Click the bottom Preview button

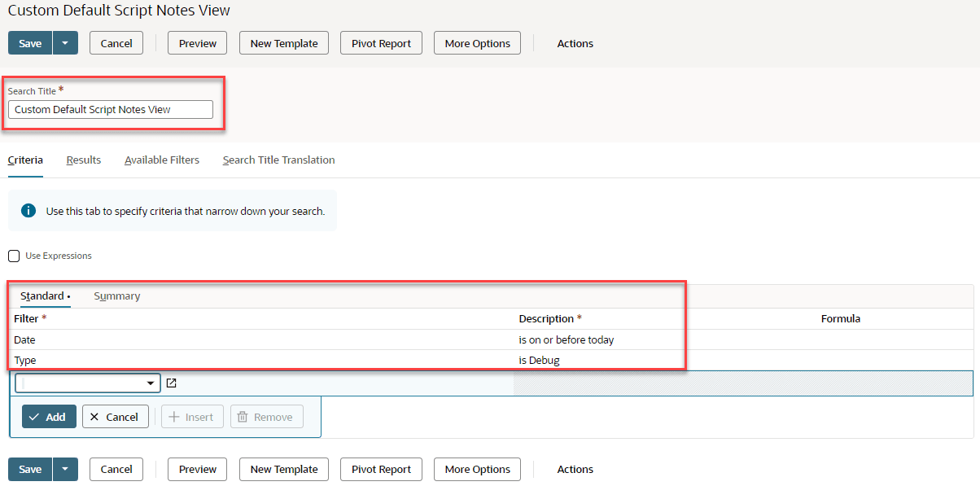pyautogui.click(x=198, y=469)
